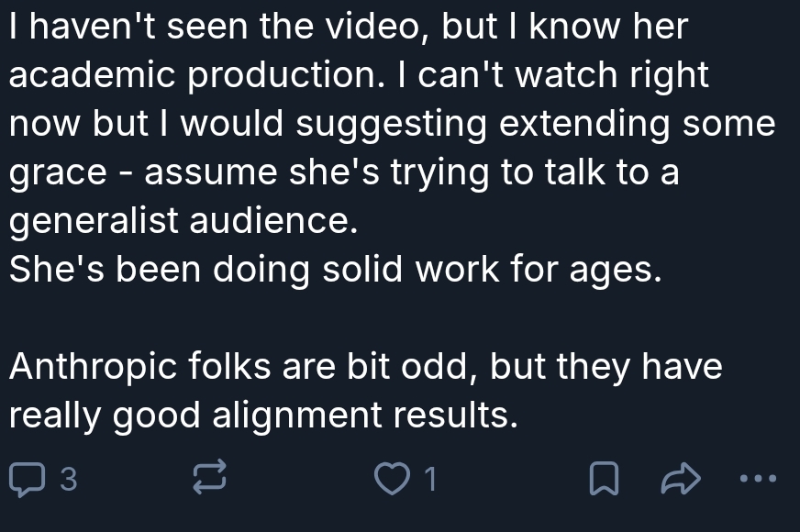Image resolution: width=800 pixels, height=532 pixels.
Task: Click the like count number 1
Action: click(x=431, y=479)
